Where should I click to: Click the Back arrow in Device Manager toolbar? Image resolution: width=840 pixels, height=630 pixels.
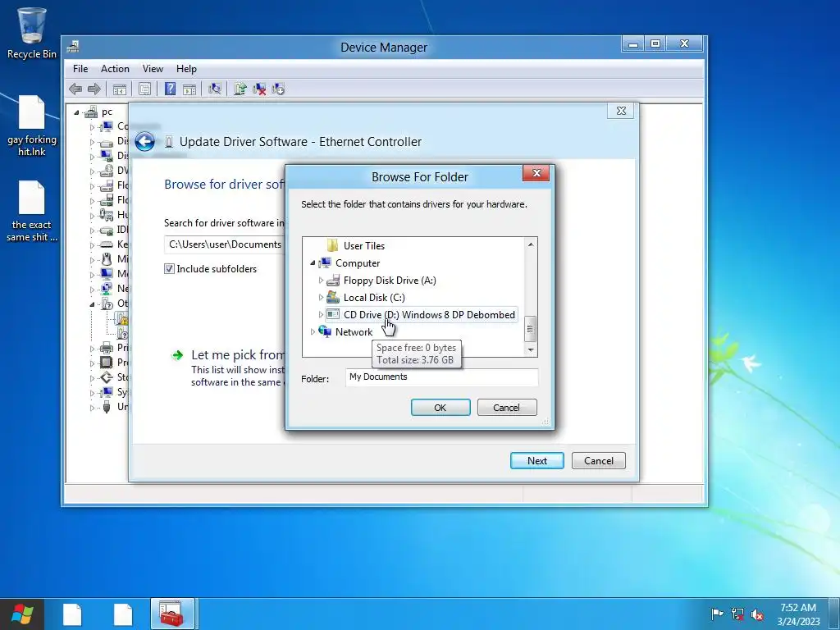coord(75,89)
